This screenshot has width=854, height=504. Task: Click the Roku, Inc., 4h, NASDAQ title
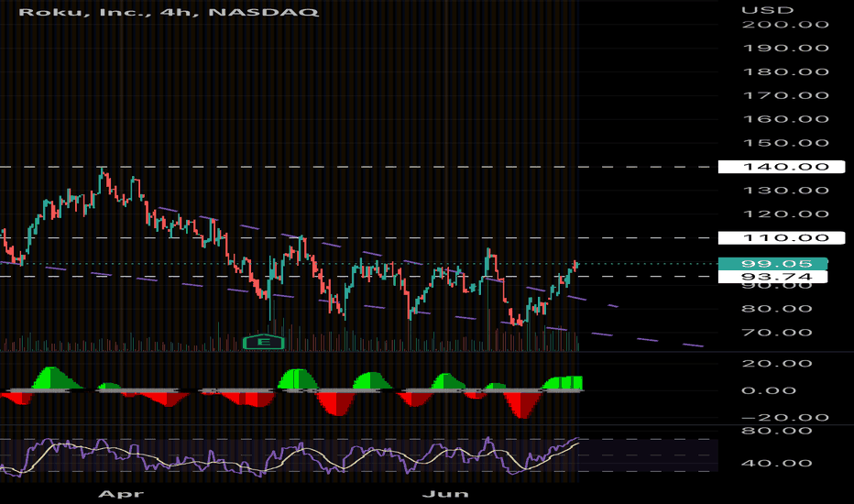click(169, 12)
